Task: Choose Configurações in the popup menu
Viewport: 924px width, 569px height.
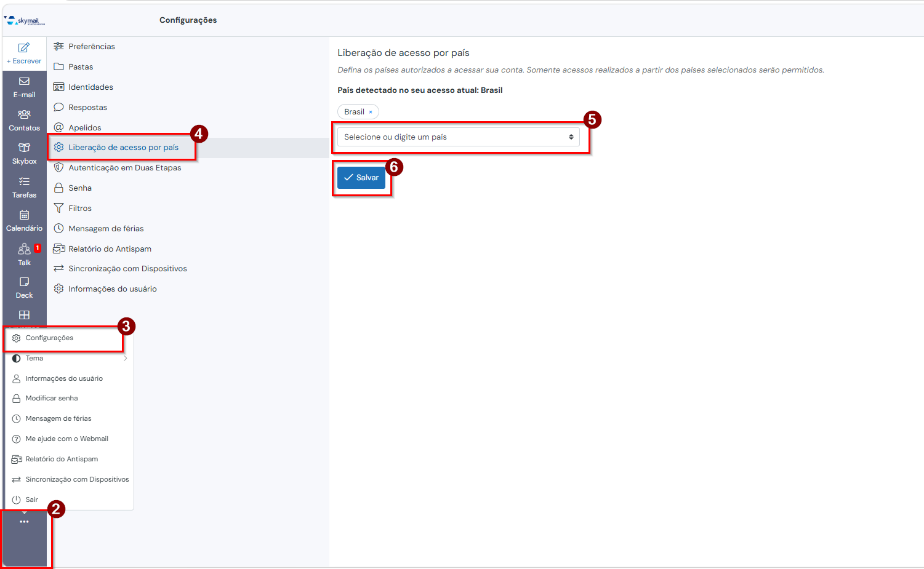Action: (x=69, y=338)
